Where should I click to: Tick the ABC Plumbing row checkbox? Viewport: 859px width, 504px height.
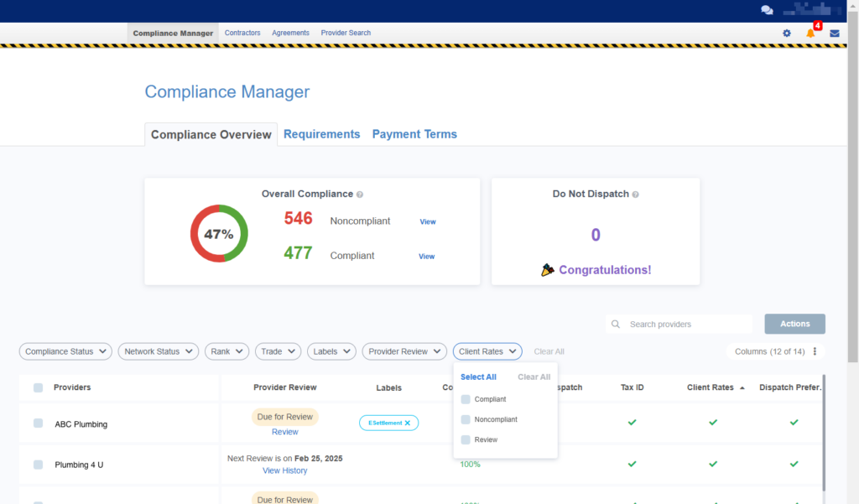pyautogui.click(x=39, y=423)
